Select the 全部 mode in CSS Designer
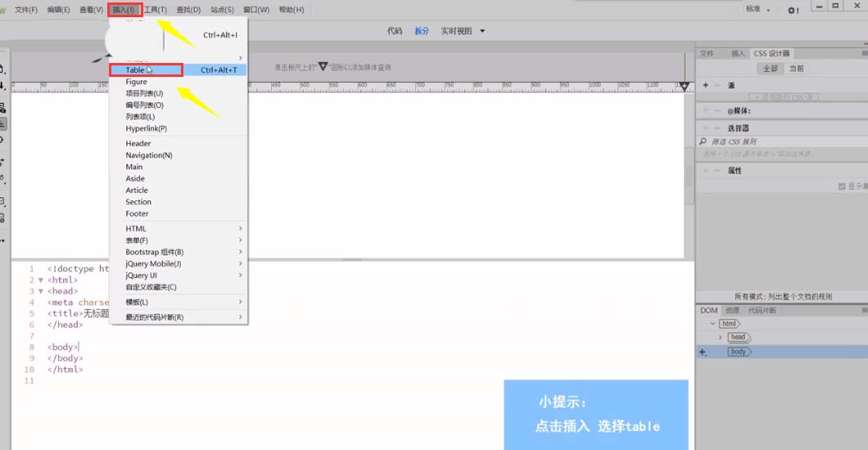 (771, 69)
